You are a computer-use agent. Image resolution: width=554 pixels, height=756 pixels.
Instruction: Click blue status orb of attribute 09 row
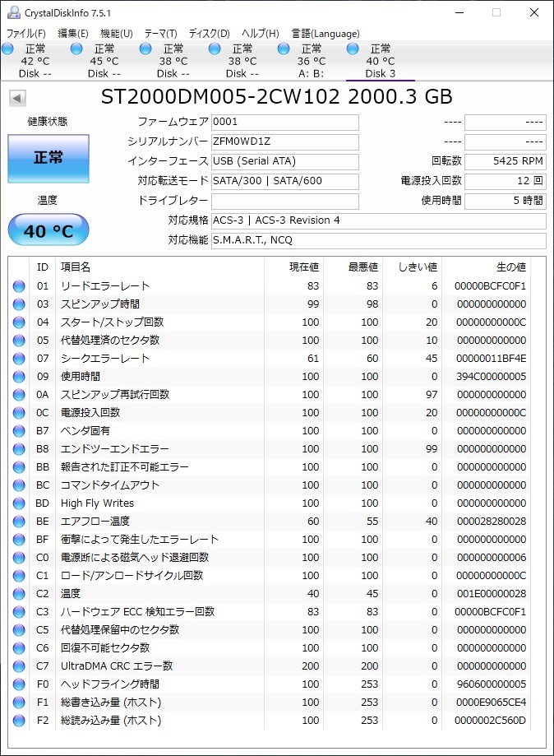coord(19,377)
